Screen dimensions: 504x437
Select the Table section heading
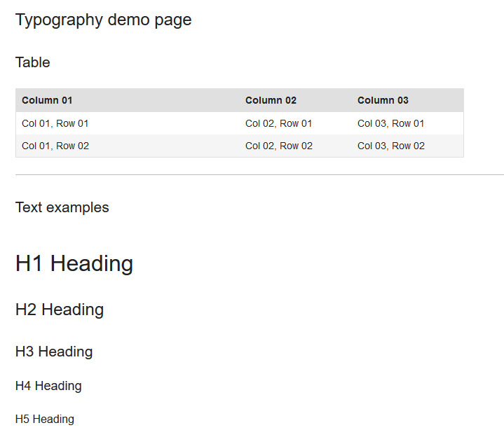coord(33,62)
